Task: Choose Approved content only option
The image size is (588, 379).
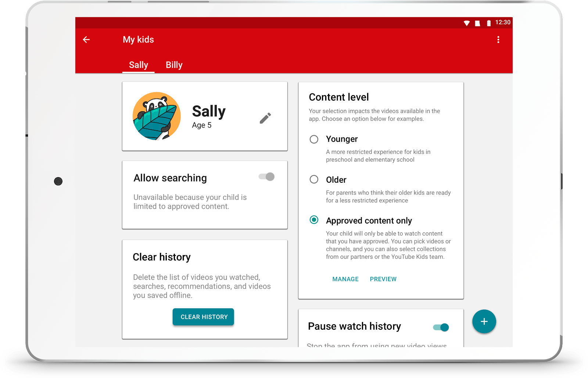Action: 314,220
